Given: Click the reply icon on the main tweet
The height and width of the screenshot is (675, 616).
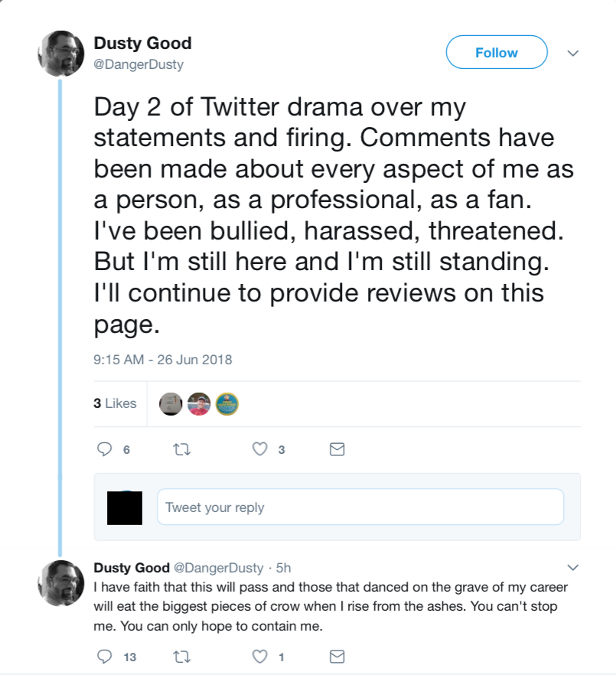Looking at the screenshot, I should click(x=104, y=449).
